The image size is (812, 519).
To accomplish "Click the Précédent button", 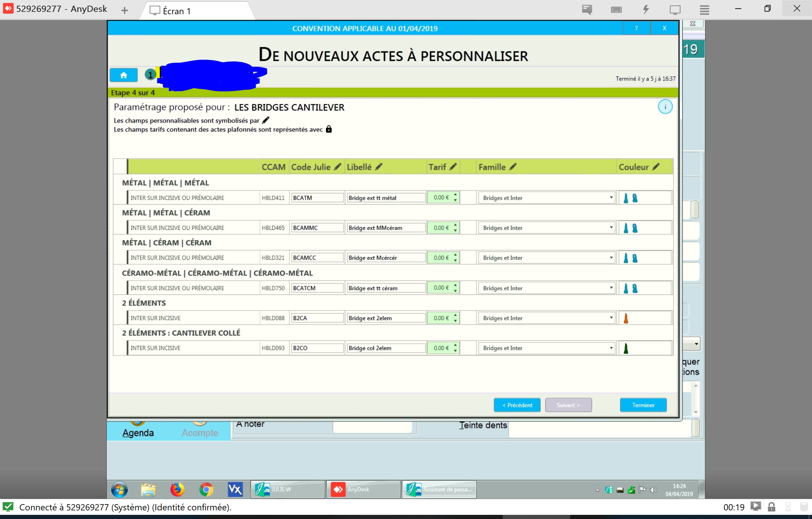I will pyautogui.click(x=517, y=405).
